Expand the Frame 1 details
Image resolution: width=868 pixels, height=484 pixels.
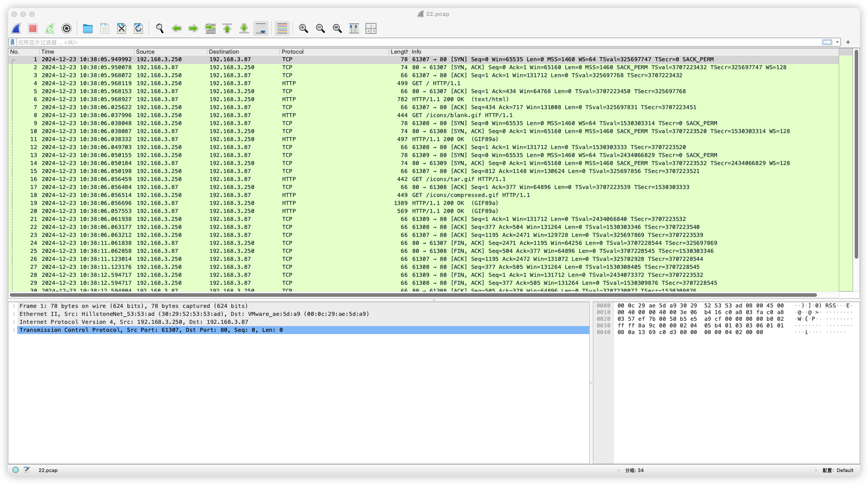pos(14,306)
